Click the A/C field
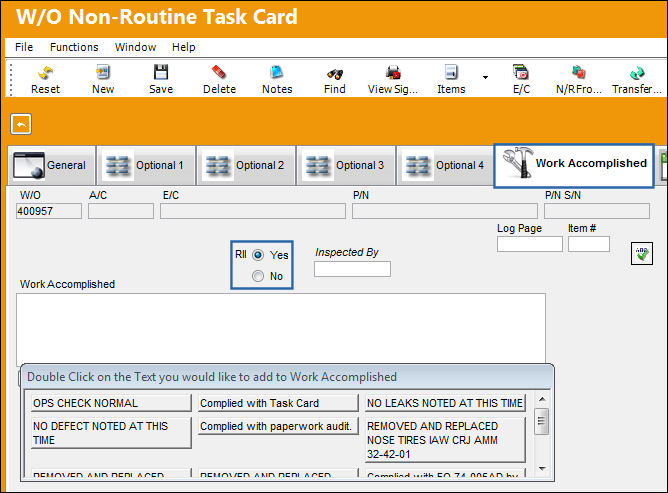Viewport: 668px width, 493px height. [x=121, y=211]
